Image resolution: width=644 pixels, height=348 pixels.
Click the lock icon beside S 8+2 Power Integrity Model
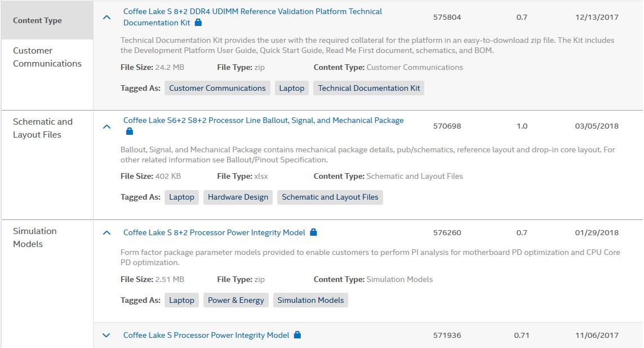click(313, 232)
